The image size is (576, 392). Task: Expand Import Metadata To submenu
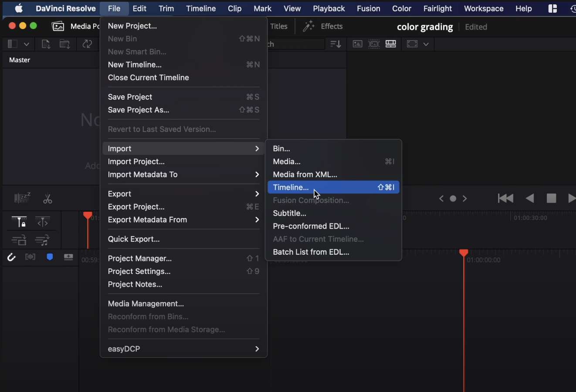(x=183, y=174)
